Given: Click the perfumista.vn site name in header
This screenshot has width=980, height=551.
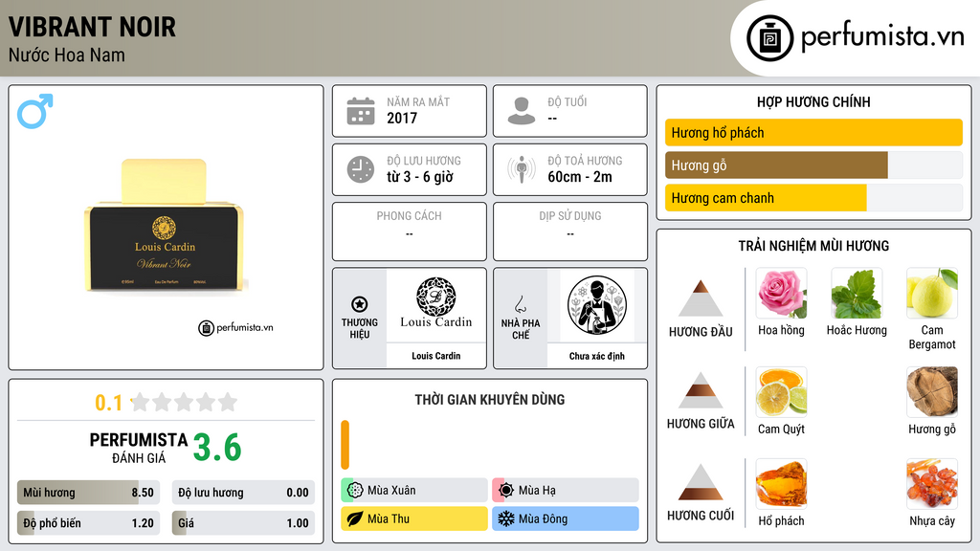Looking at the screenshot, I should [x=882, y=36].
